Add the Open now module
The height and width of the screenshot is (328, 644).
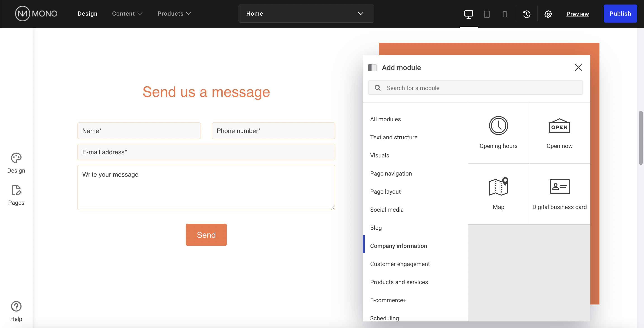(559, 133)
